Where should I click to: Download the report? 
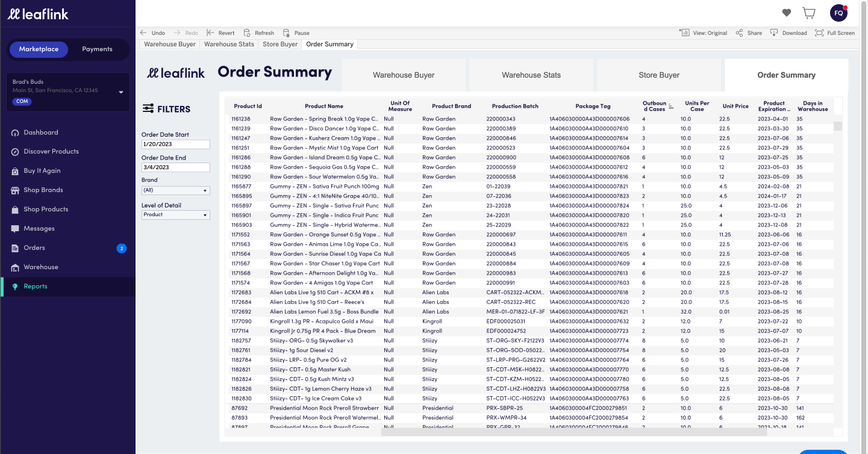tap(788, 33)
